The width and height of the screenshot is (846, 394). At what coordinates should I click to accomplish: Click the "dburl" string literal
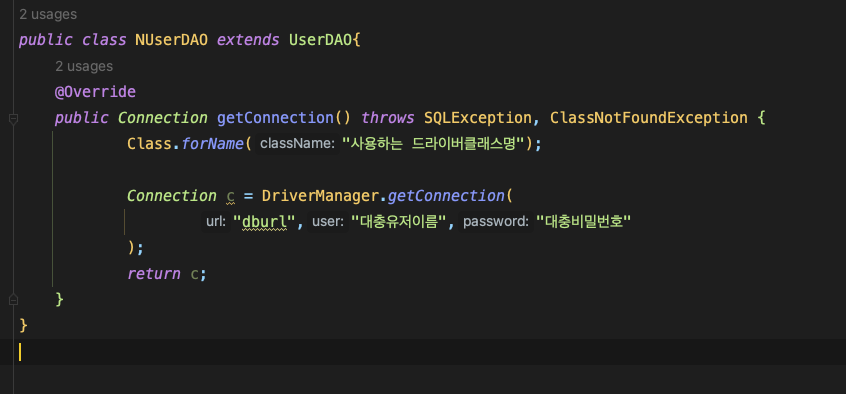point(265,221)
